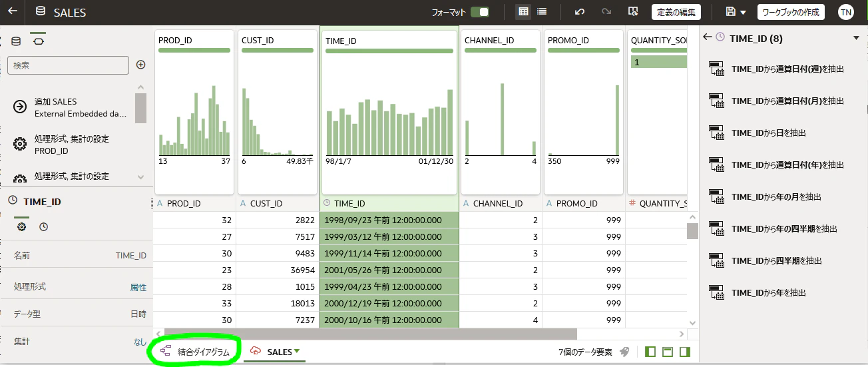Click icon beside TIME_IDから四半期を抽出
The width and height of the screenshot is (868, 367).
coord(717,260)
